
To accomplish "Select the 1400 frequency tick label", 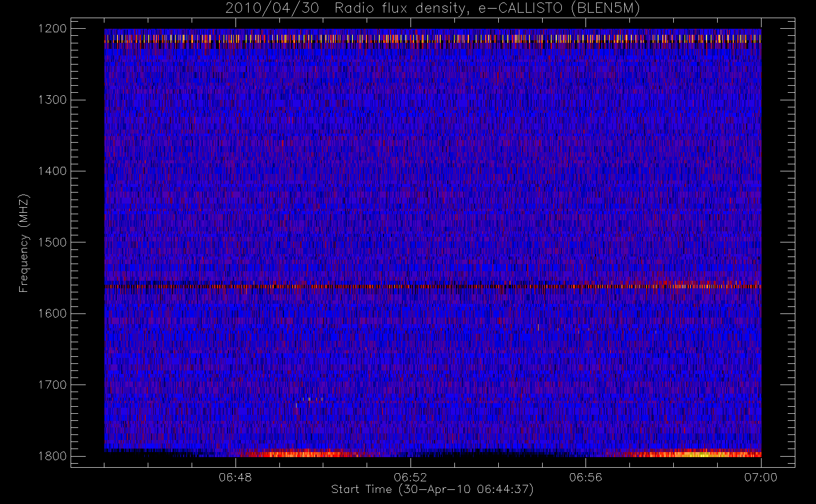I will [52, 171].
